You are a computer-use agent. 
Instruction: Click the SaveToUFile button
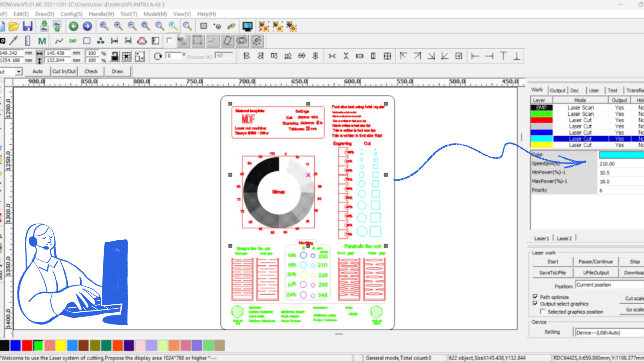552,273
